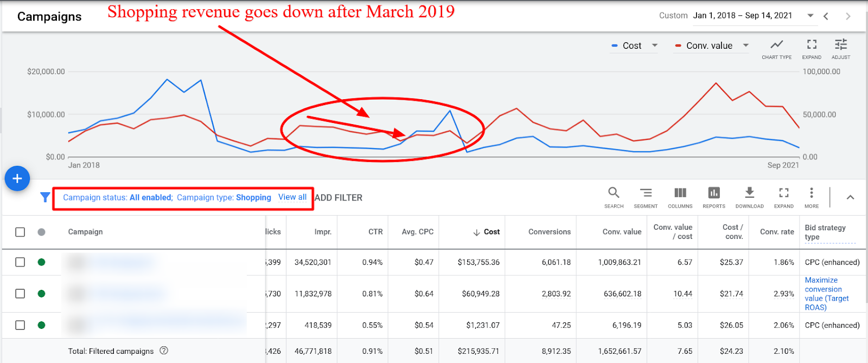Click the Conv. value column header
The image size is (868, 363).
pyautogui.click(x=622, y=232)
